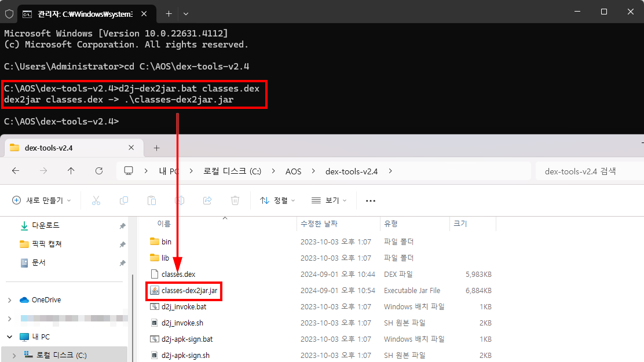This screenshot has height=362, width=644.
Task: Click the 6,884KB size cell
Action: [x=478, y=291]
